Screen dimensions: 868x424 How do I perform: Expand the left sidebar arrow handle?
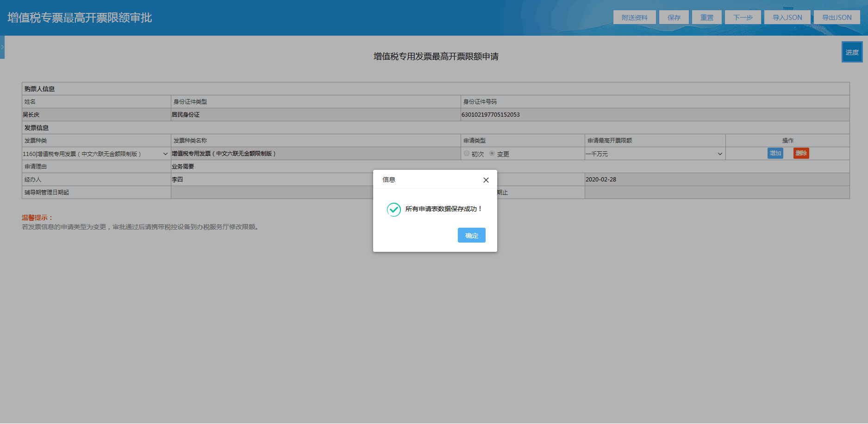(x=2, y=47)
